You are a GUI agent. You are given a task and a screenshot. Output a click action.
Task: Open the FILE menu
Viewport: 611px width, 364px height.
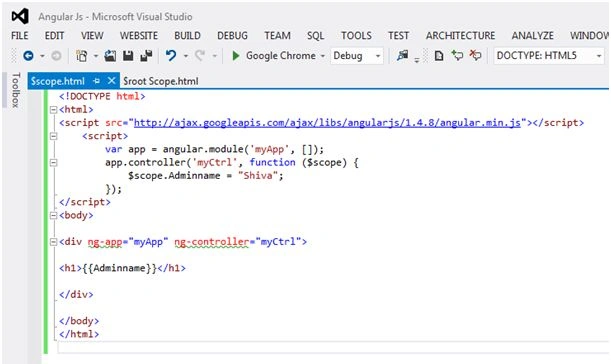click(x=19, y=35)
